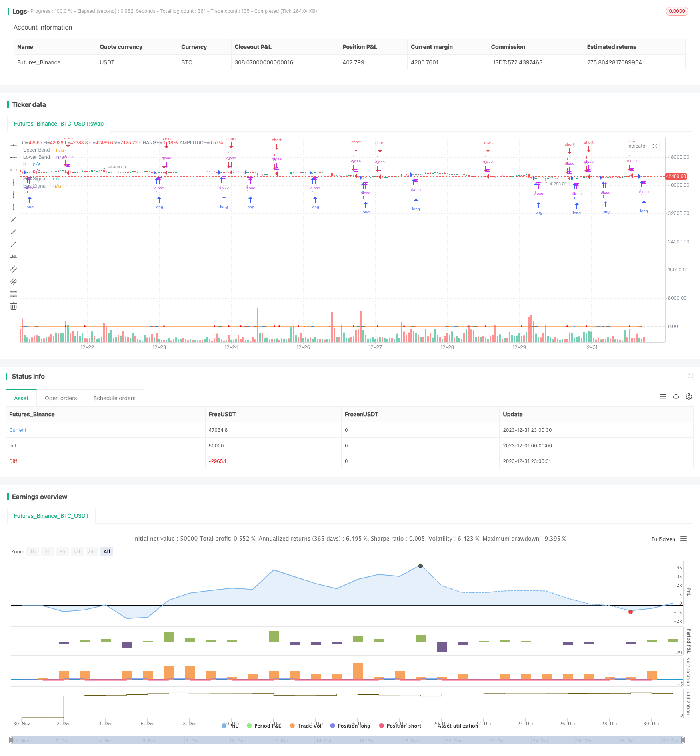The width and height of the screenshot is (700, 756).
Task: Select the diagonal ray line drawing tool
Action: click(14, 232)
